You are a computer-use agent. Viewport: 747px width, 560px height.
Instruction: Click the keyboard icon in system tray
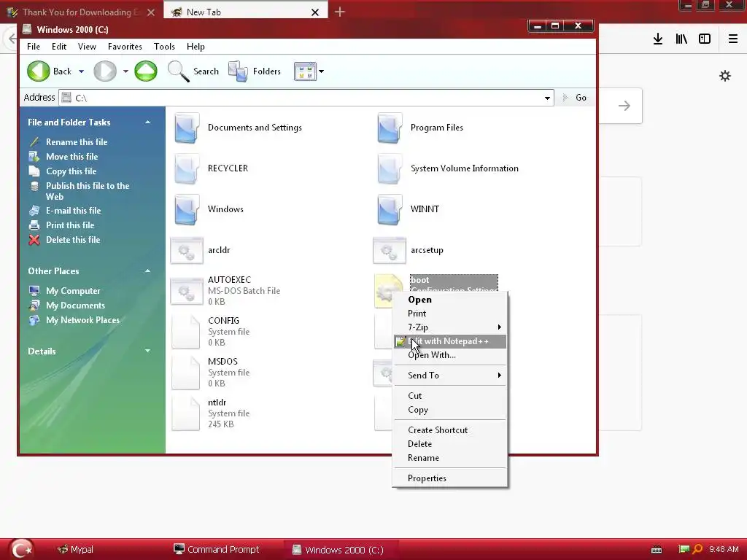[x=657, y=550]
